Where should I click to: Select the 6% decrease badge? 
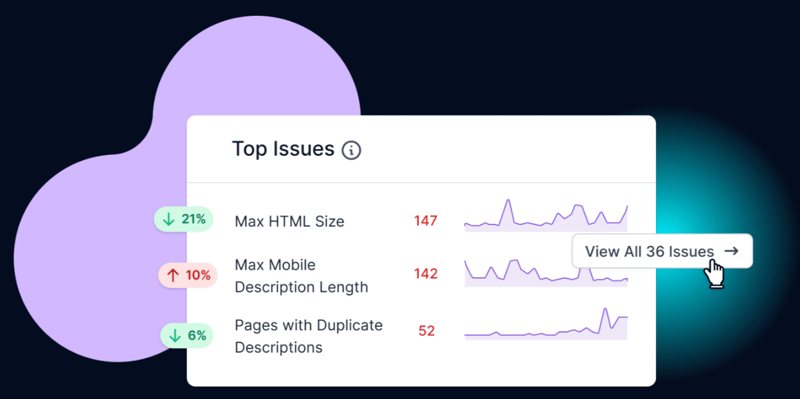(x=187, y=336)
